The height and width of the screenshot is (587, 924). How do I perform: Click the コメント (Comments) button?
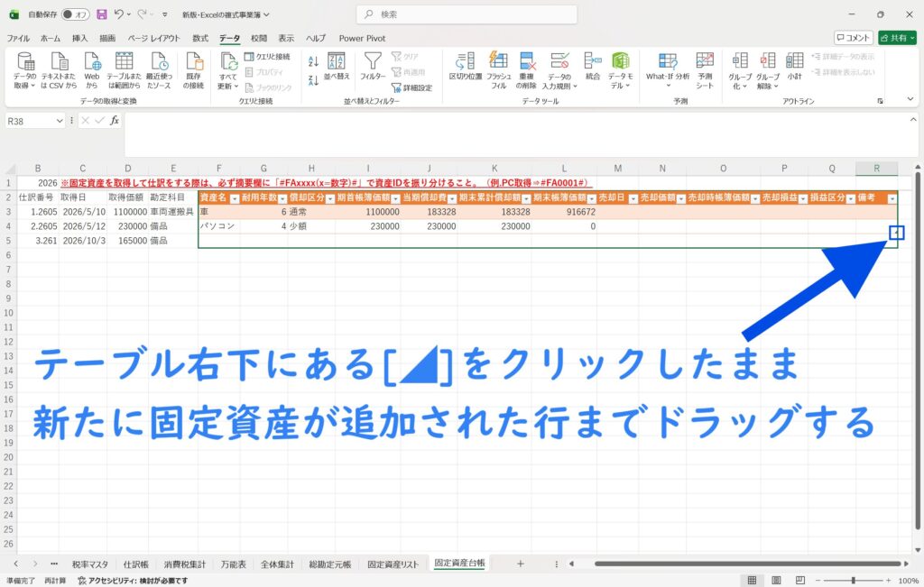(854, 38)
